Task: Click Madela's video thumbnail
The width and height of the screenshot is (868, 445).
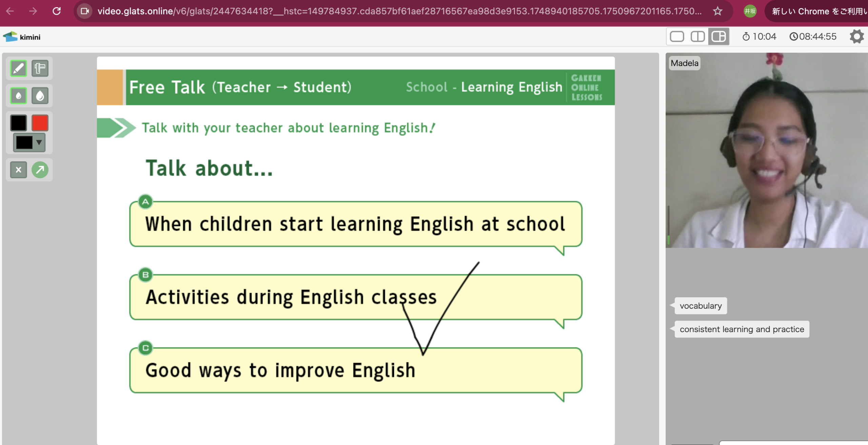Action: [x=766, y=151]
